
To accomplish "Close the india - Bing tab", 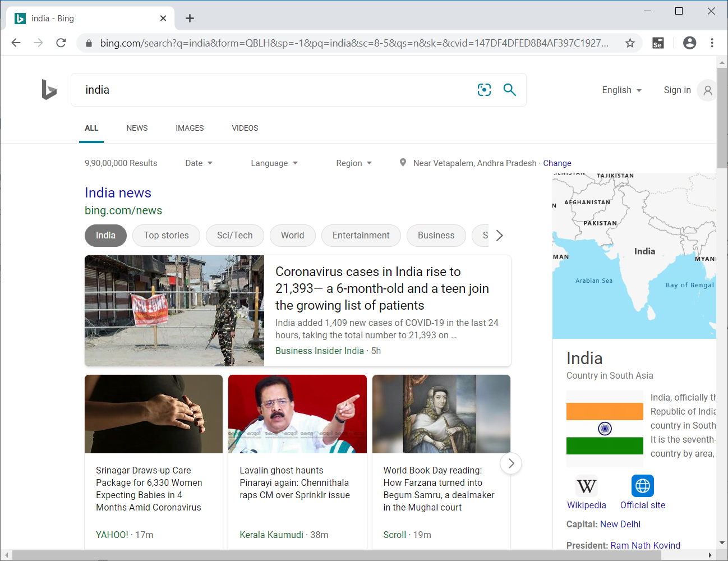I will click(163, 19).
